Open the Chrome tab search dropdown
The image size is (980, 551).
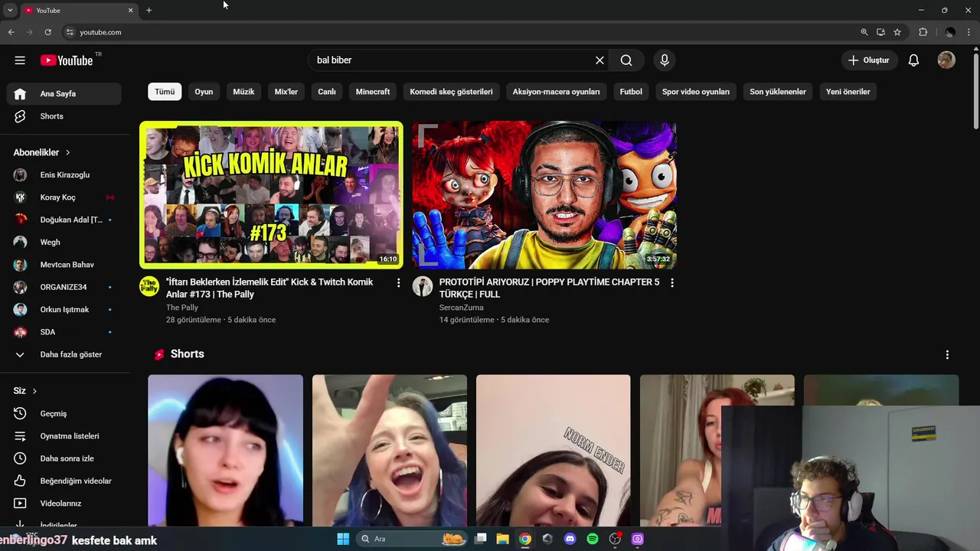click(10, 10)
